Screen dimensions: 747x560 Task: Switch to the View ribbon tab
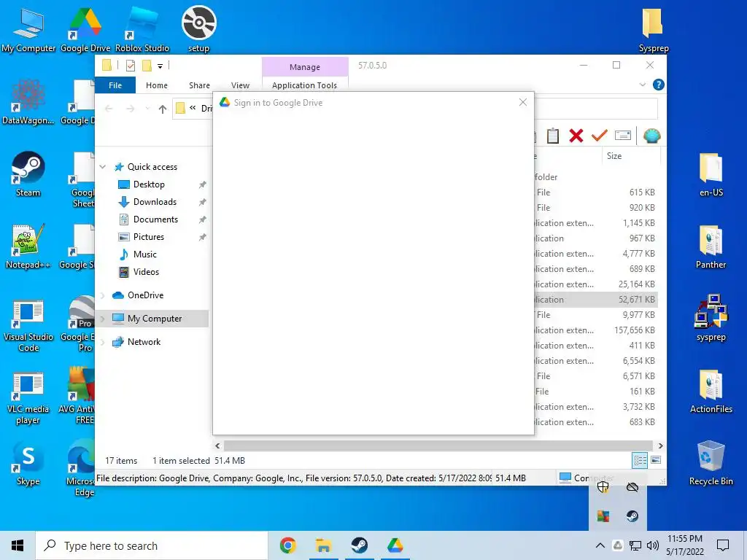(240, 85)
